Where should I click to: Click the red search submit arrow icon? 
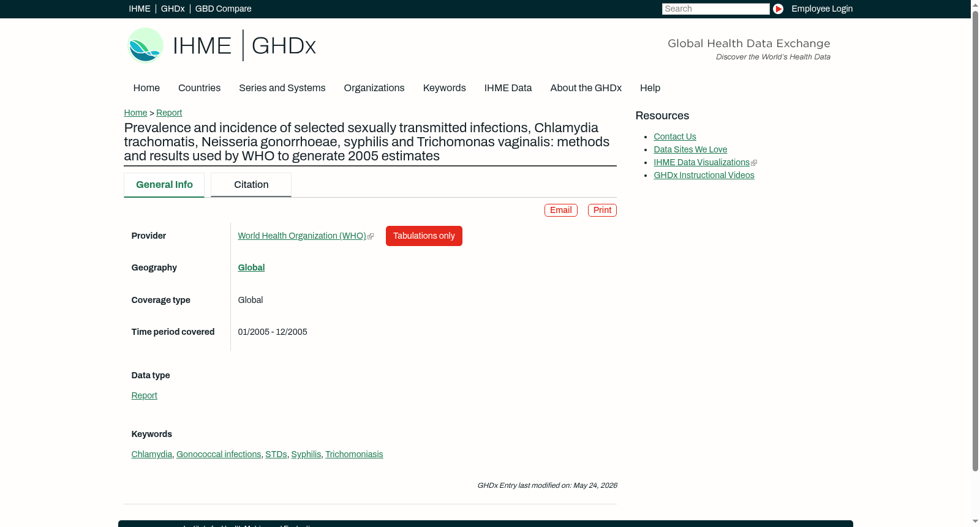tap(778, 9)
